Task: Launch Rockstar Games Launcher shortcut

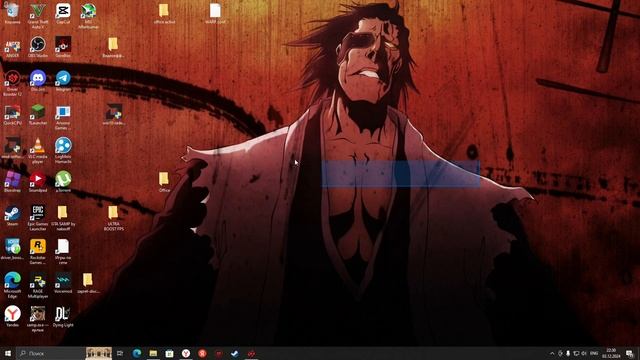Action: tap(38, 251)
